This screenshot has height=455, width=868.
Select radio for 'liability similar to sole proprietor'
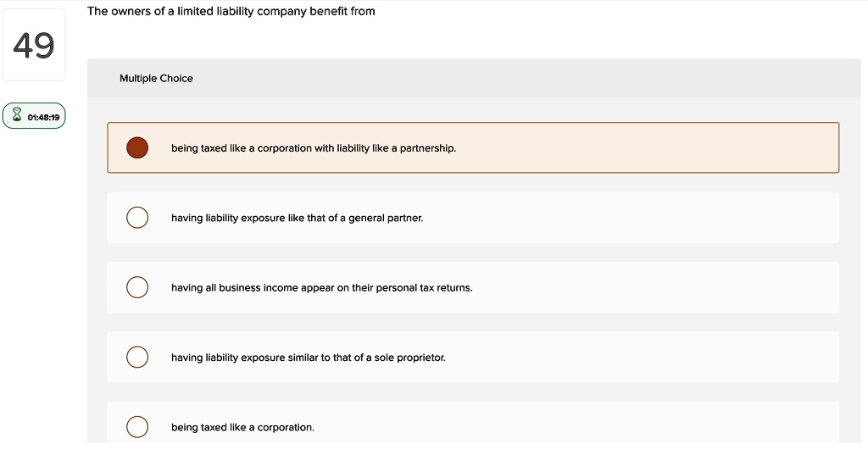137,357
